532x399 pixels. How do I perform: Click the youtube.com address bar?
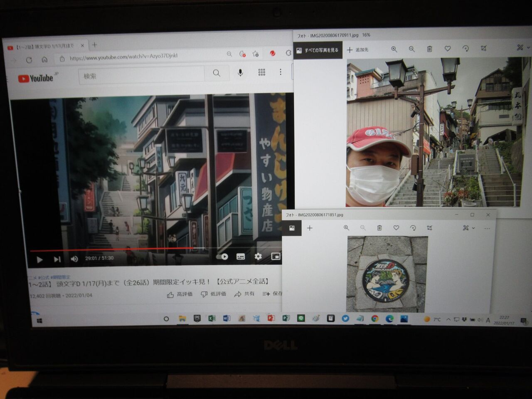click(123, 57)
